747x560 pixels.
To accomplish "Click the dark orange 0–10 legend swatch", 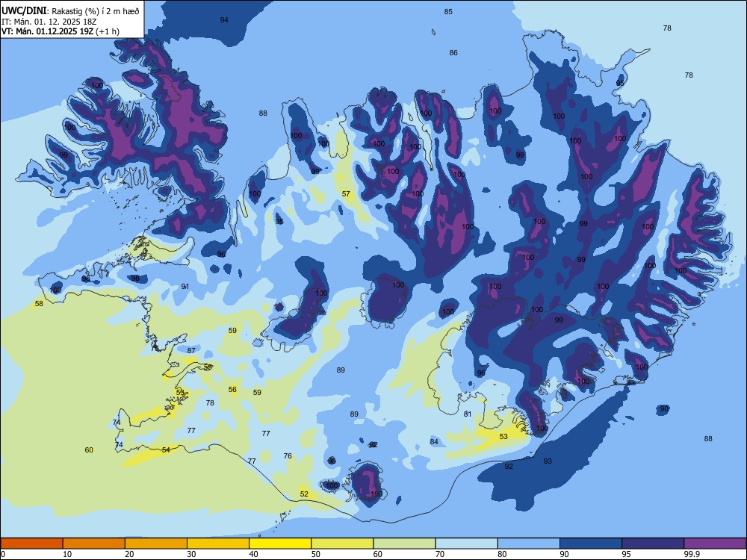I will pyautogui.click(x=31, y=544).
